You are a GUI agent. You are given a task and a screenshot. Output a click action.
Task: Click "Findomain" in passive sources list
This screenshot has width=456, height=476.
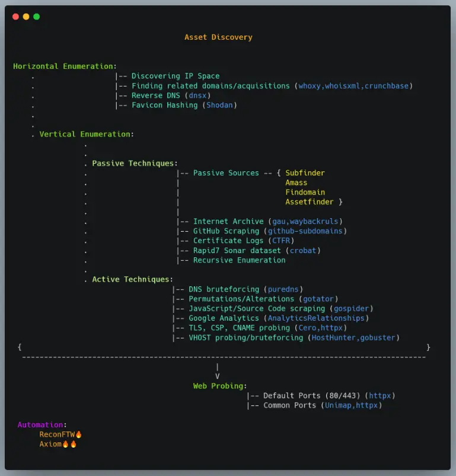pyautogui.click(x=305, y=193)
